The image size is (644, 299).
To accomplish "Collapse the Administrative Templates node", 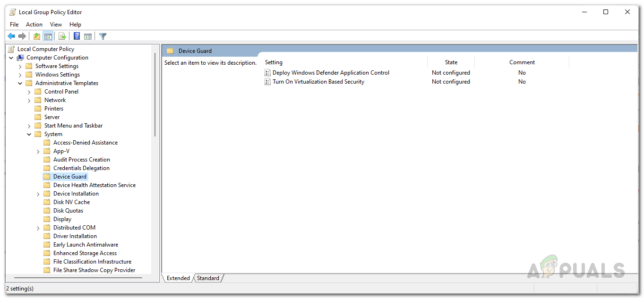I will [x=20, y=83].
